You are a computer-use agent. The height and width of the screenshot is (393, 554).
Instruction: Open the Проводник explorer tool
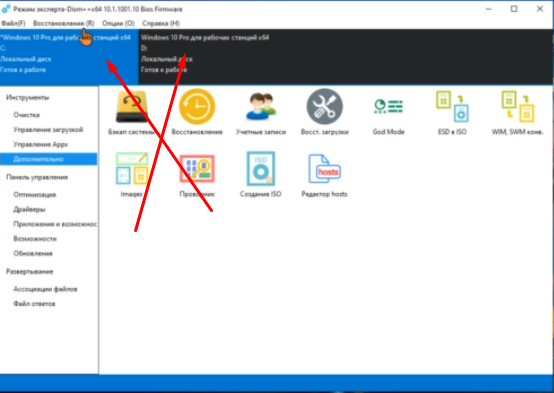(x=197, y=175)
